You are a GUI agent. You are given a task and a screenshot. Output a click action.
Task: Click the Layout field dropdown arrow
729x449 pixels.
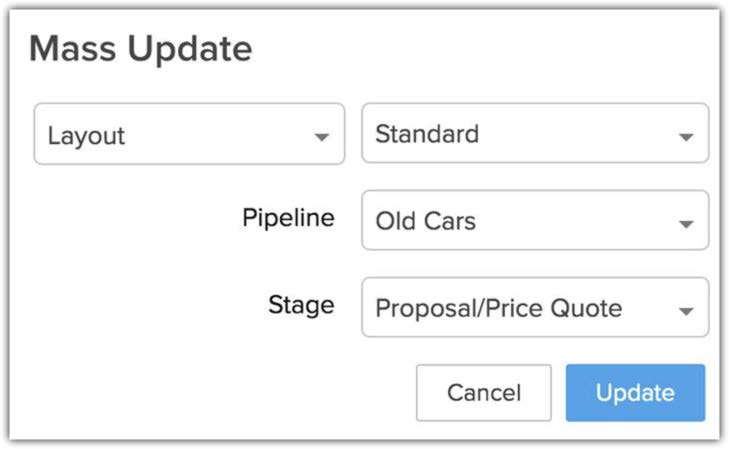point(321,136)
